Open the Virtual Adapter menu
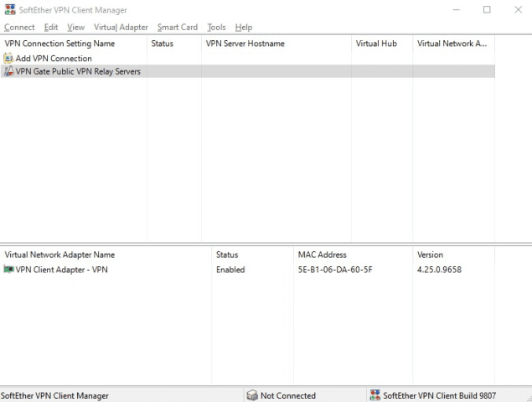Viewport: 532px width, 402px height. (x=121, y=27)
